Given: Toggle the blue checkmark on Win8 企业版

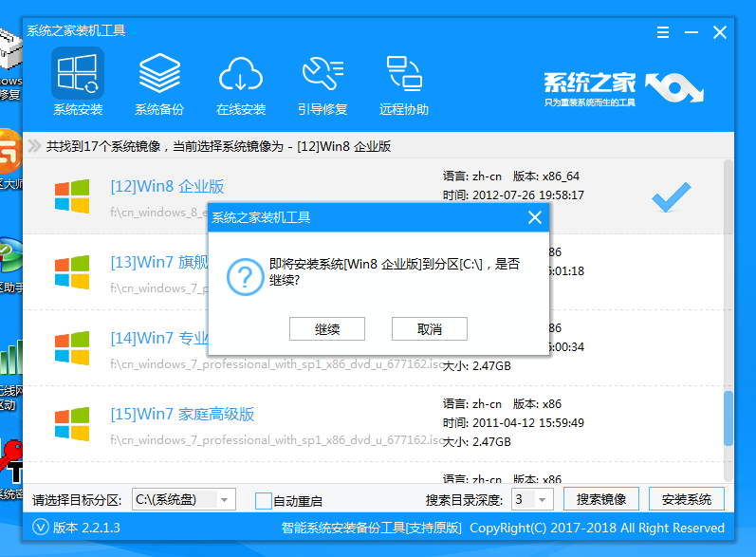Looking at the screenshot, I should click(671, 196).
